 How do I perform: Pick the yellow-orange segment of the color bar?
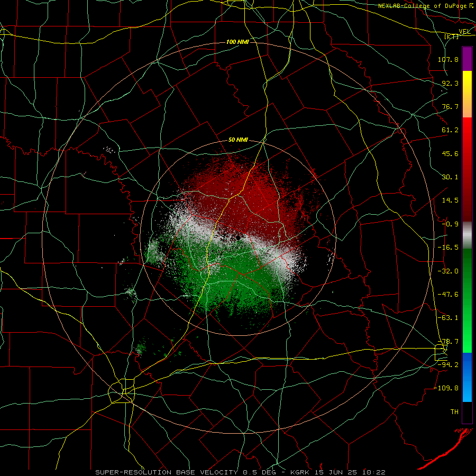[467, 94]
